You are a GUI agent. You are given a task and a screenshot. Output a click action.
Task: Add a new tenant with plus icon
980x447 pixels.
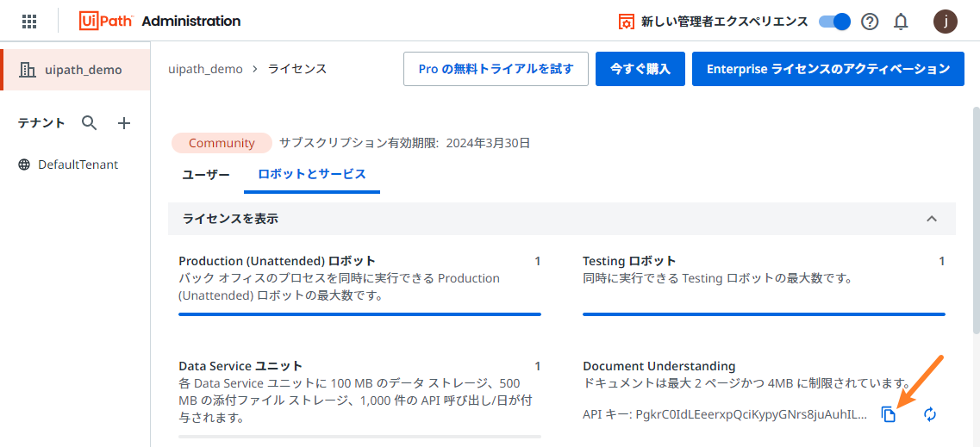pyautogui.click(x=124, y=123)
